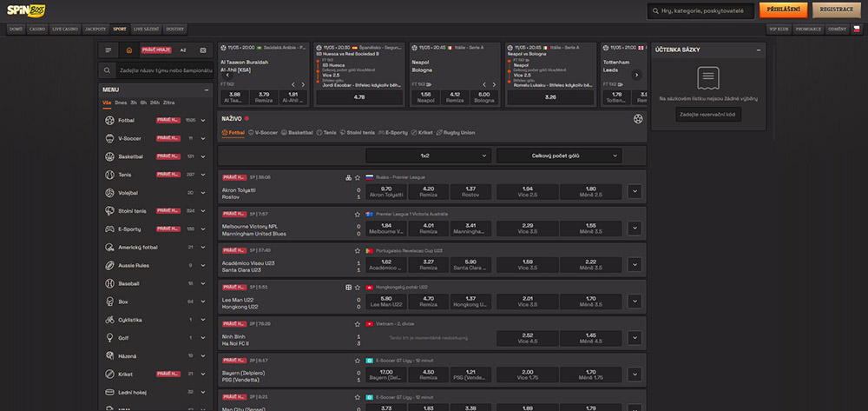Click the orange home icon in the sidebar
The width and height of the screenshot is (868, 411).
coord(129,50)
